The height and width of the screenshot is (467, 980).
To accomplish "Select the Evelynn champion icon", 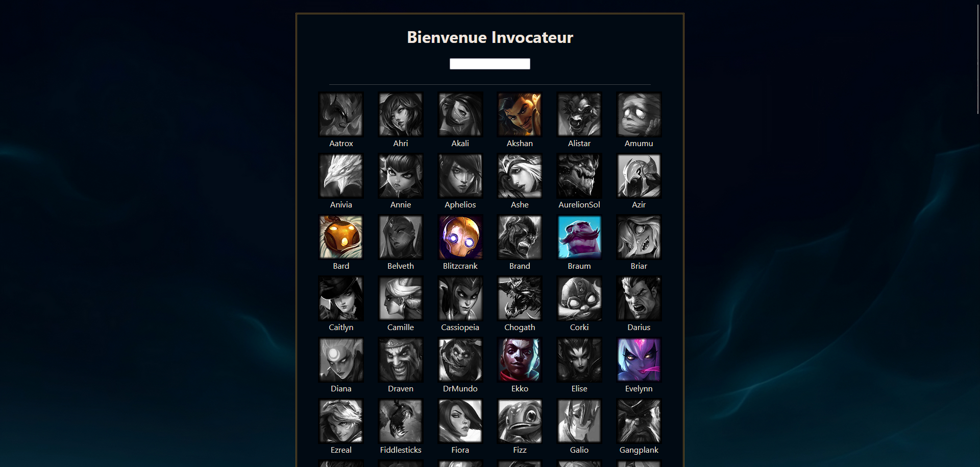I will point(639,360).
